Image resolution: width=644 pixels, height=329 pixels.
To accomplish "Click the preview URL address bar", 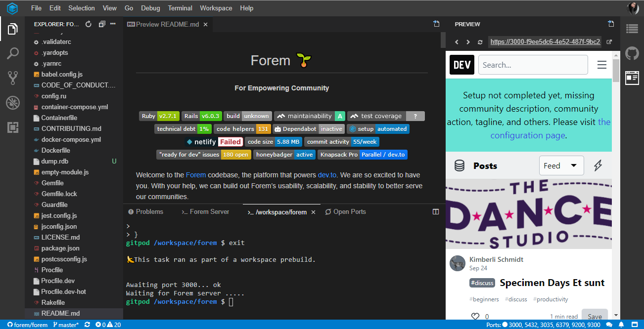I will click(545, 42).
